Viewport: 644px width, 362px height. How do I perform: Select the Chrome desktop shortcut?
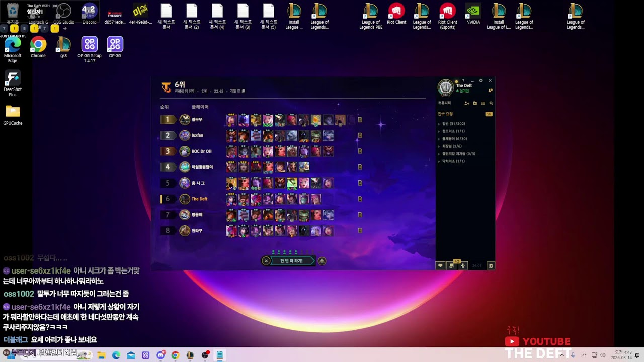pyautogui.click(x=38, y=47)
